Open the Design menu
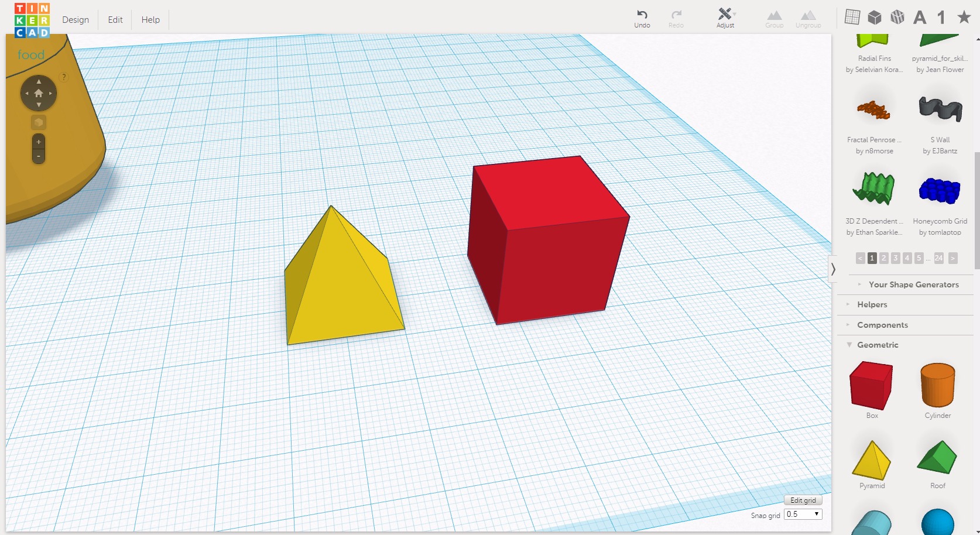Screen dimensions: 980x535 76,19
